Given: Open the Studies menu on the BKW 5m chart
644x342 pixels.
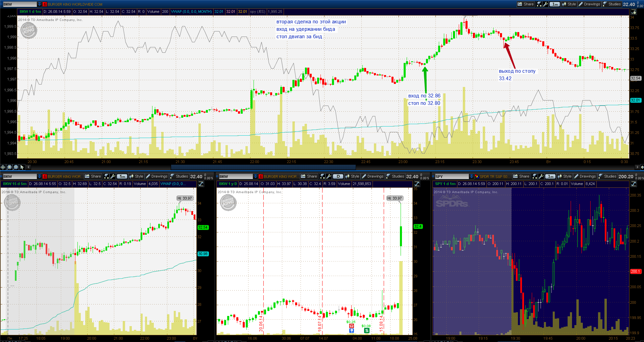Looking at the screenshot, I should point(179,176).
